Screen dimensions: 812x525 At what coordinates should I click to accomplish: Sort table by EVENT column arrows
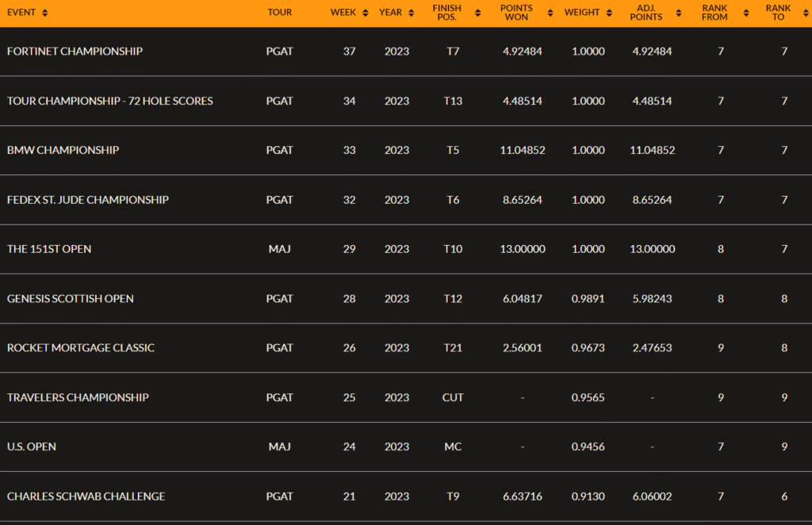[x=45, y=13]
